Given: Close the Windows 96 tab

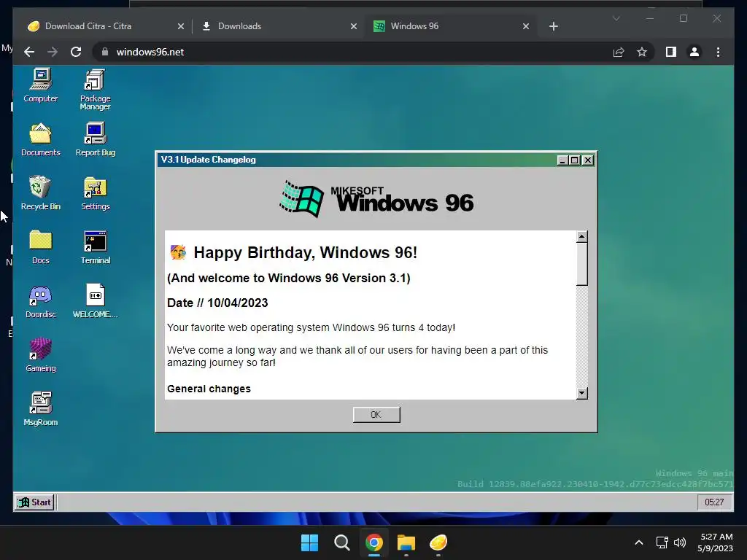Looking at the screenshot, I should pyautogui.click(x=526, y=26).
